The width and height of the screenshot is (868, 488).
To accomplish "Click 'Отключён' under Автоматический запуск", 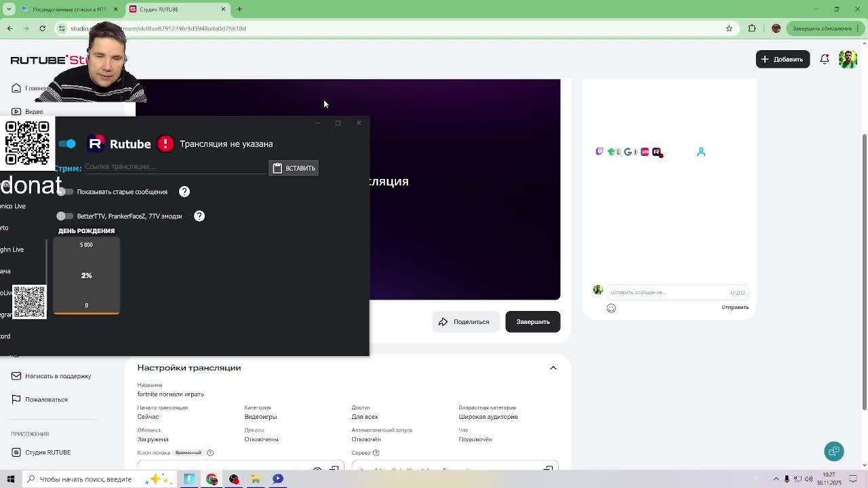I will [x=366, y=439].
